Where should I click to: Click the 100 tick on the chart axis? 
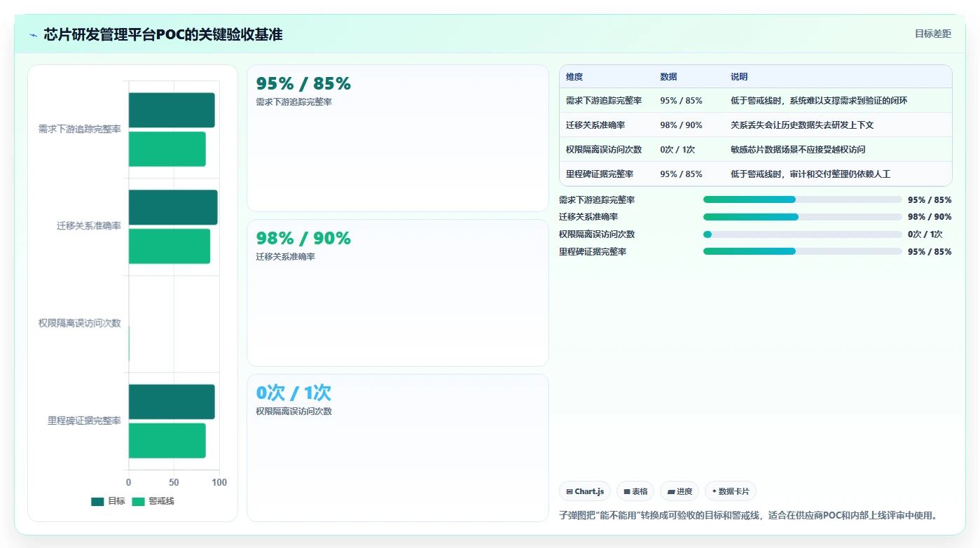pos(219,482)
